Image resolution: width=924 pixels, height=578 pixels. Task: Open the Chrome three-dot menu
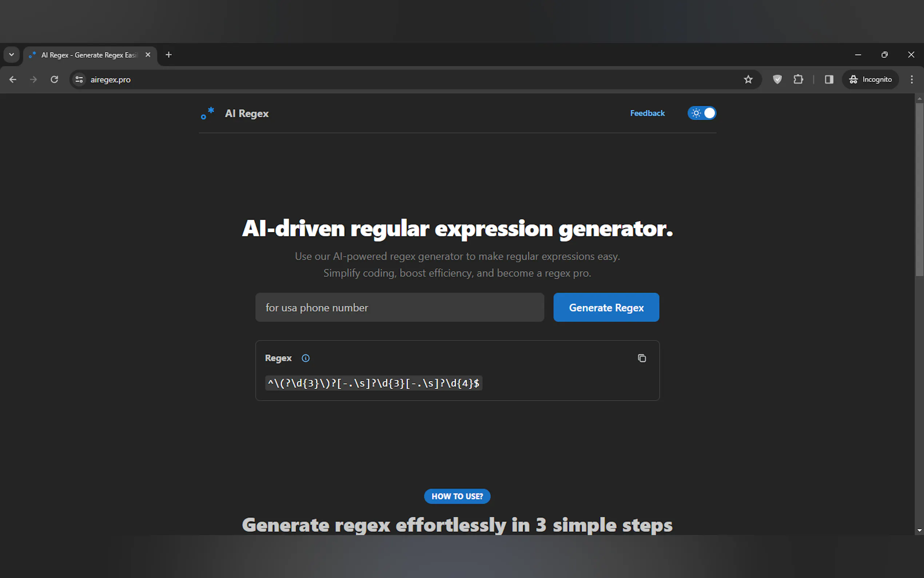point(911,79)
